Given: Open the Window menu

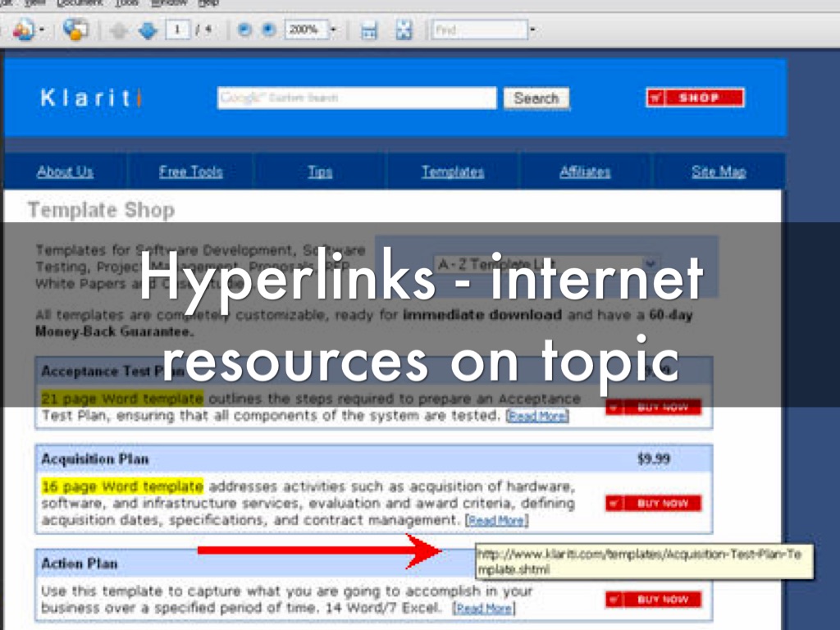Looking at the screenshot, I should [169, 3].
